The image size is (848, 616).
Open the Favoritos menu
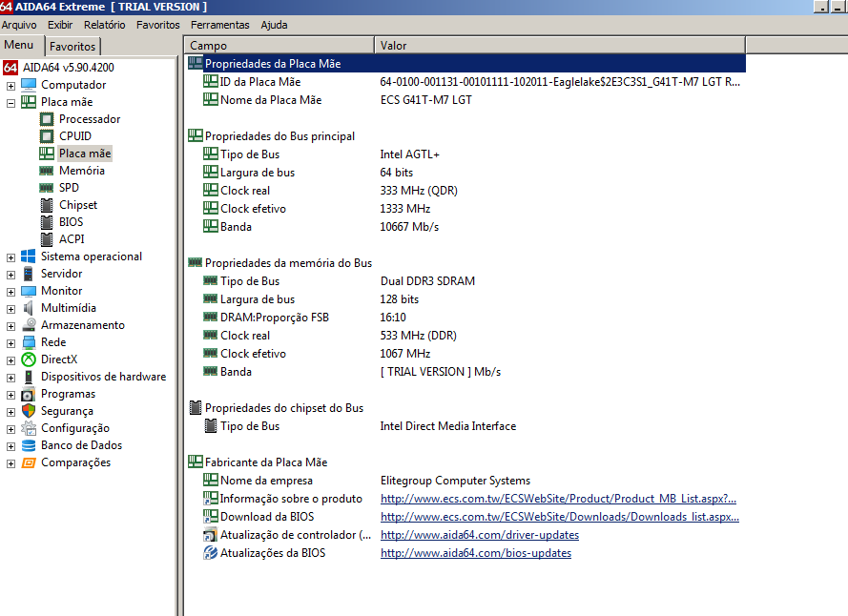pyautogui.click(x=158, y=25)
